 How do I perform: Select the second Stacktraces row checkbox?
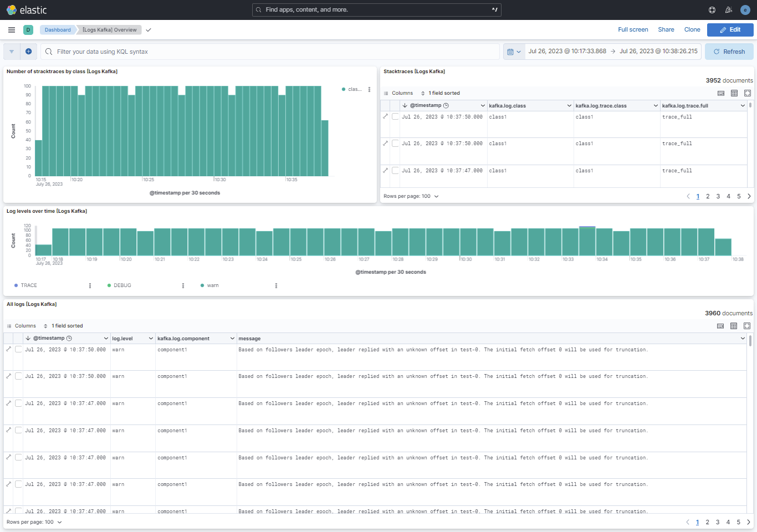click(x=395, y=143)
